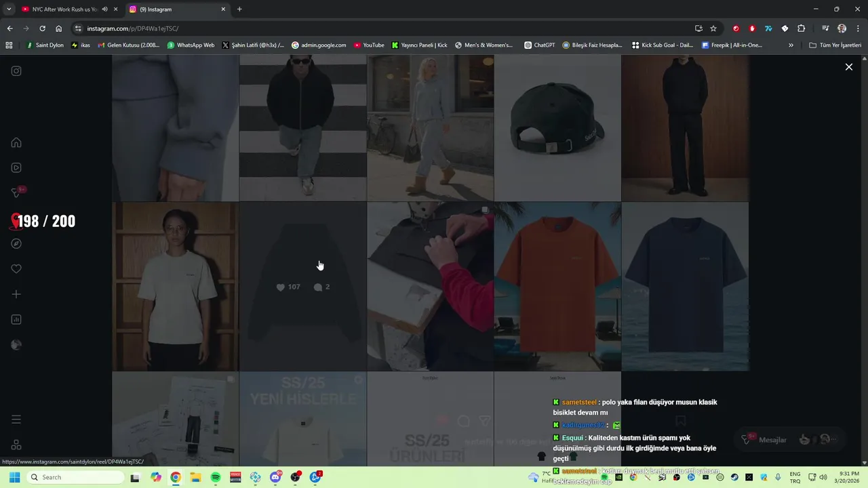Click the Windows Start button
Viewport: 868px width, 488px height.
tap(14, 477)
